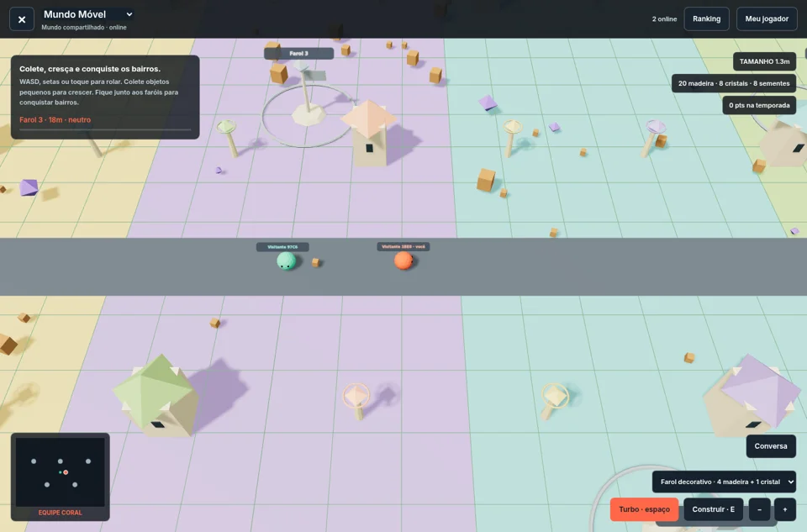
Task: Click the Mundo compartilhado · online subtitle
Action: pos(84,27)
